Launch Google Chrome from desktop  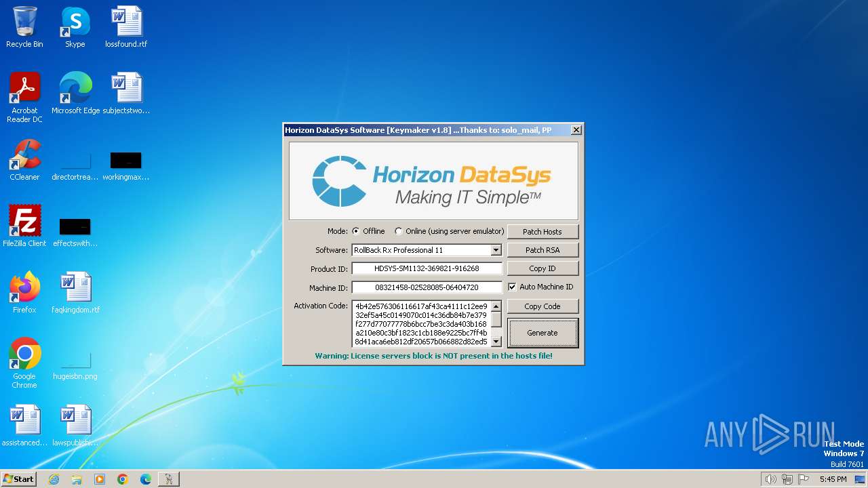(24, 363)
